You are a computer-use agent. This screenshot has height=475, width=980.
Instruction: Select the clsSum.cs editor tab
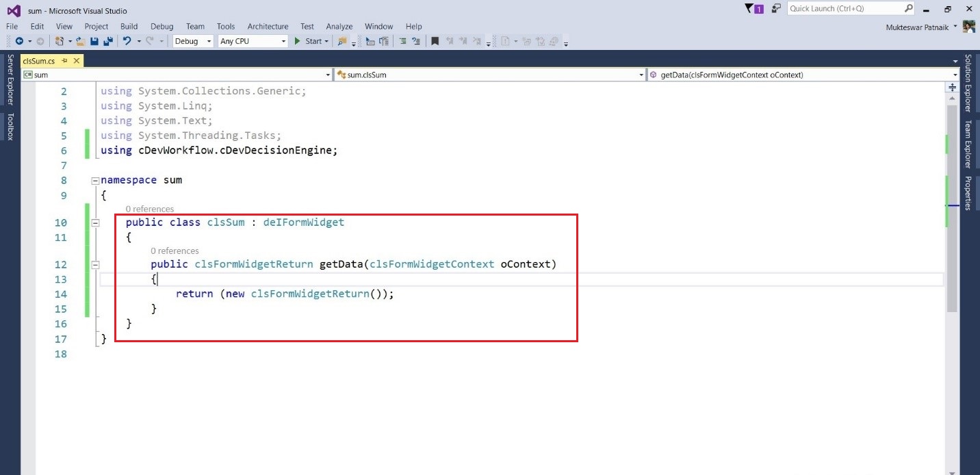(x=39, y=61)
